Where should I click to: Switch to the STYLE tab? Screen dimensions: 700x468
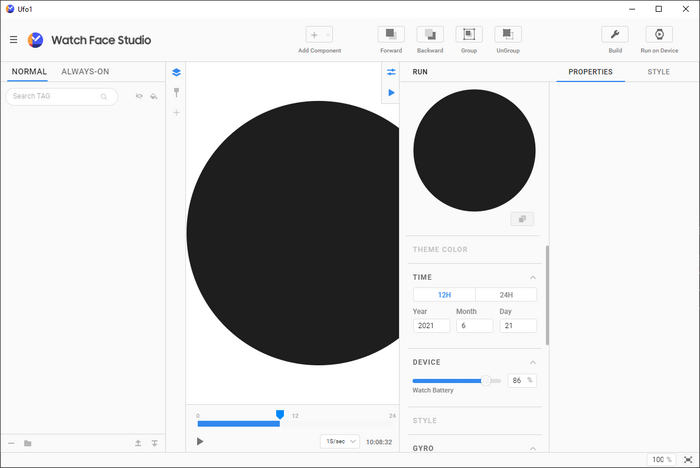(x=658, y=72)
